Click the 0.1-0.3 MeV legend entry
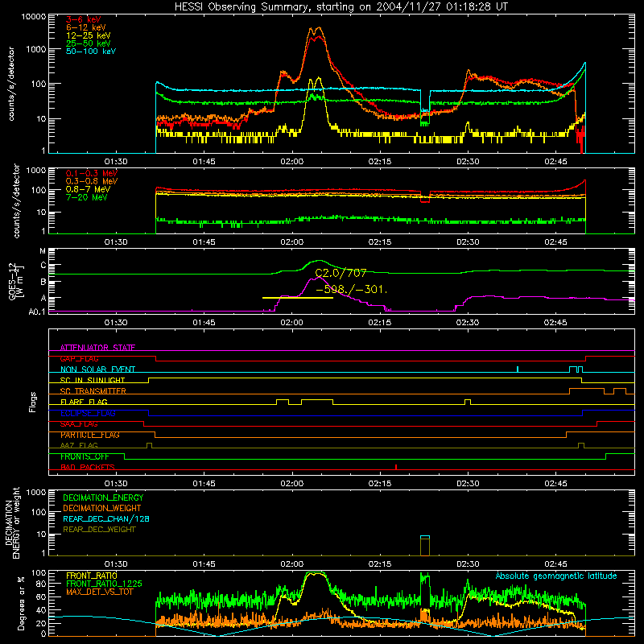644x644 pixels. 92,173
